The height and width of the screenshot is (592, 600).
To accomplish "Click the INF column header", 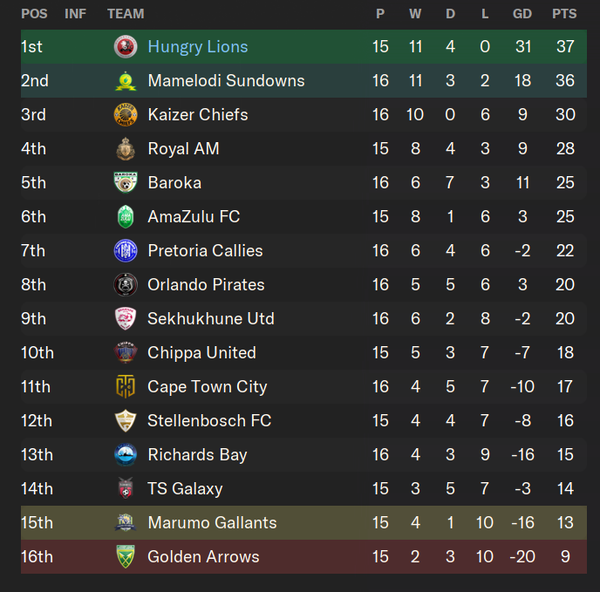I will 75,14.
